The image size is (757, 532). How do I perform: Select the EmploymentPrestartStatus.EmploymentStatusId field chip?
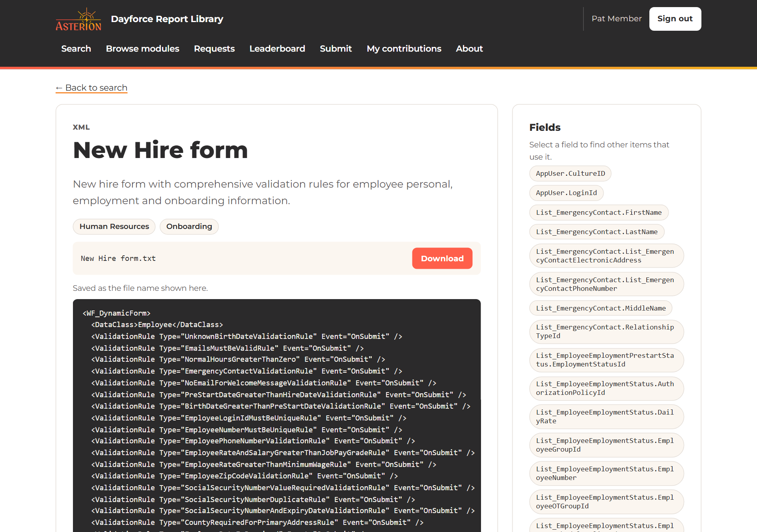[606, 360]
